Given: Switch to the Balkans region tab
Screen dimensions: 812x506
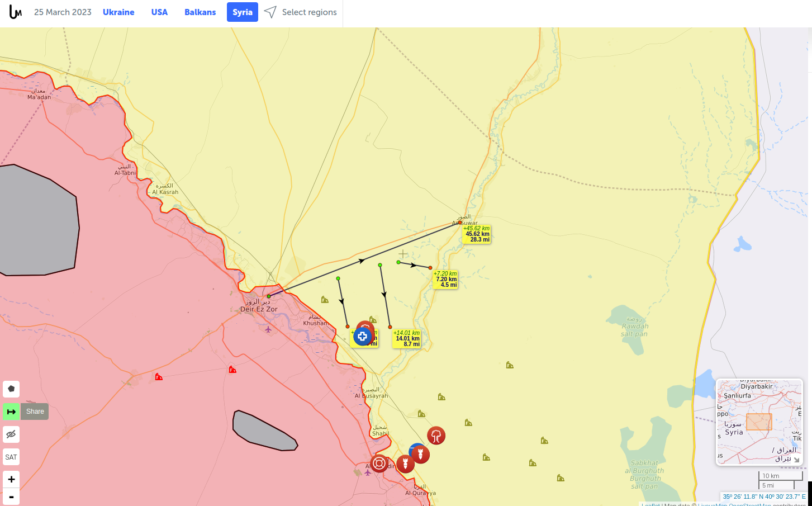Looking at the screenshot, I should [200, 12].
